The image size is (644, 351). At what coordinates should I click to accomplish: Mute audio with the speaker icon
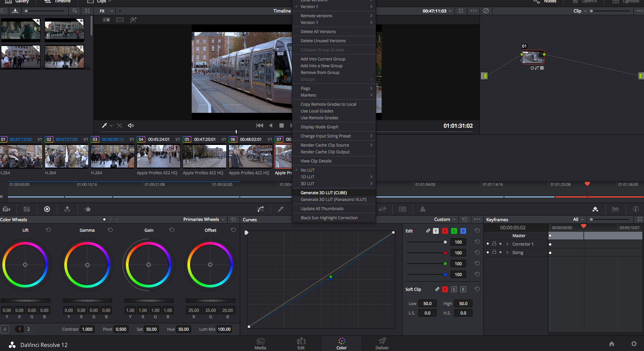pos(131,125)
